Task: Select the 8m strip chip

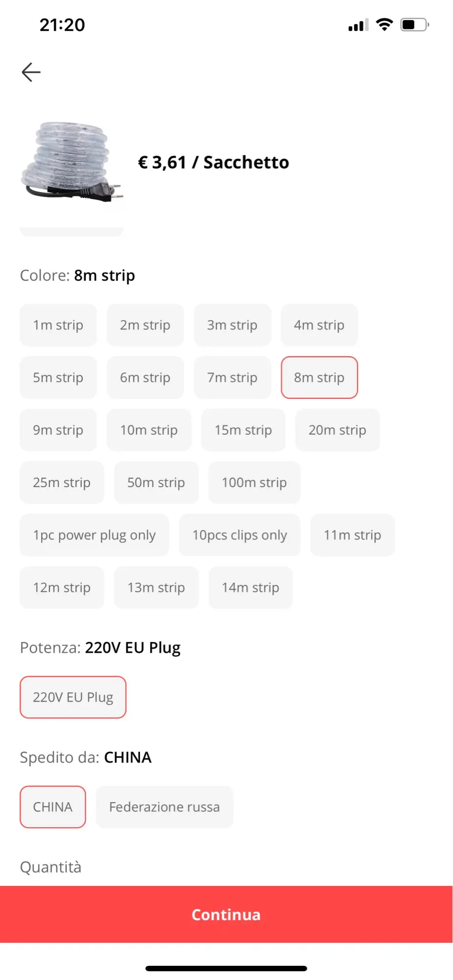Action: tap(319, 377)
